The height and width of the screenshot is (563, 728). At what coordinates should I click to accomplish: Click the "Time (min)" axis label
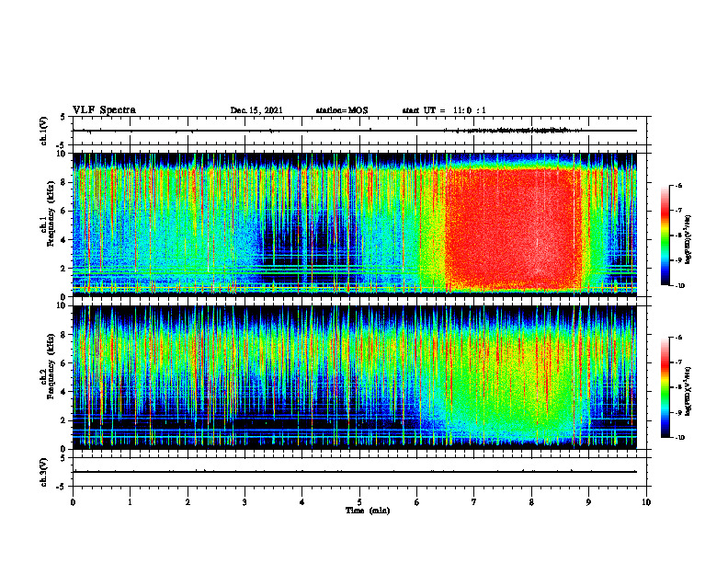[x=368, y=511]
